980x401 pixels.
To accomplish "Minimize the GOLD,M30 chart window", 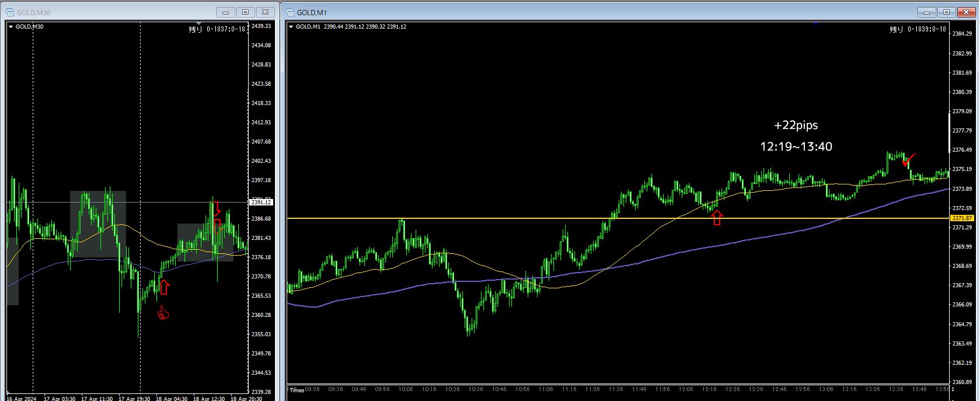I will (x=226, y=12).
